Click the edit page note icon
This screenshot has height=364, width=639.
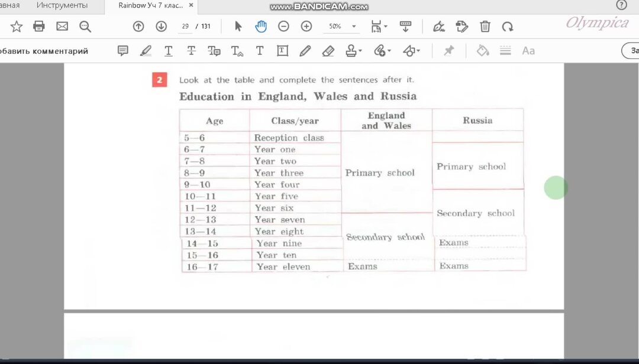point(461,27)
